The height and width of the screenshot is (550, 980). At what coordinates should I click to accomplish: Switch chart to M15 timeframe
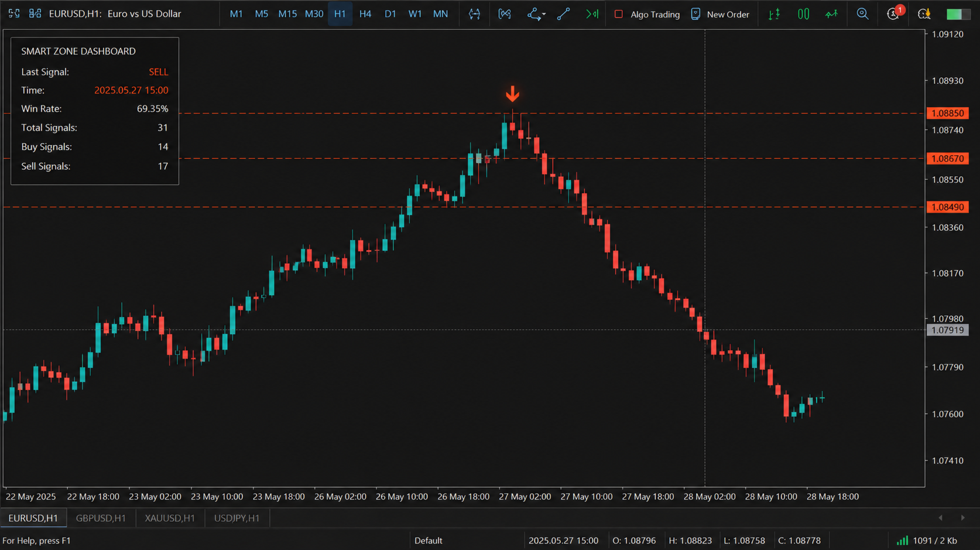(287, 13)
